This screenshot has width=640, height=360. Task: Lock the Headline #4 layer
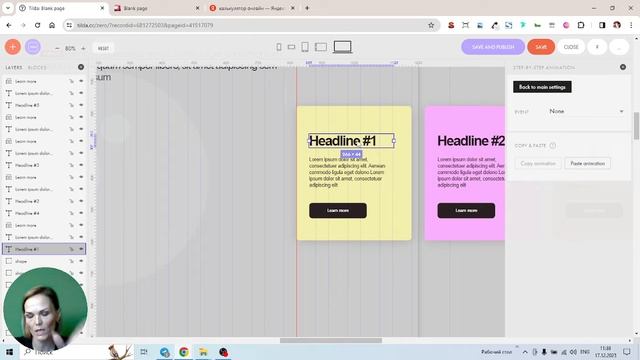click(x=71, y=213)
